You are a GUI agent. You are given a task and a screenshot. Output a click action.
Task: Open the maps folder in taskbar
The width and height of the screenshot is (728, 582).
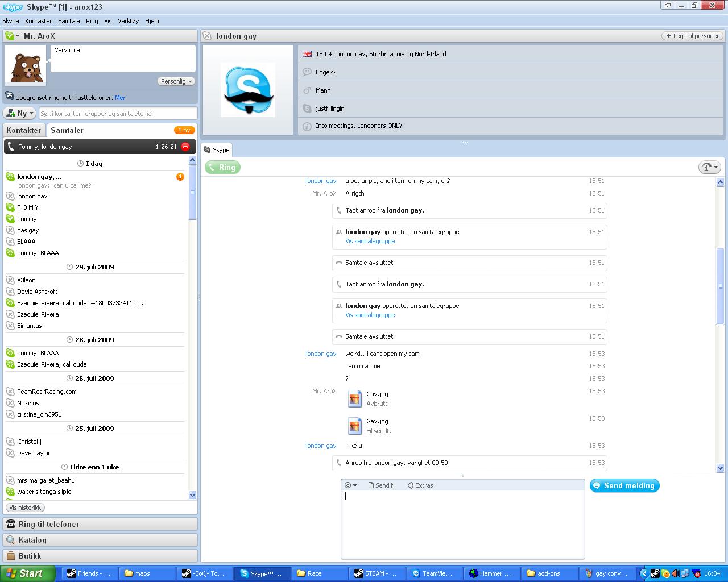[x=147, y=573]
